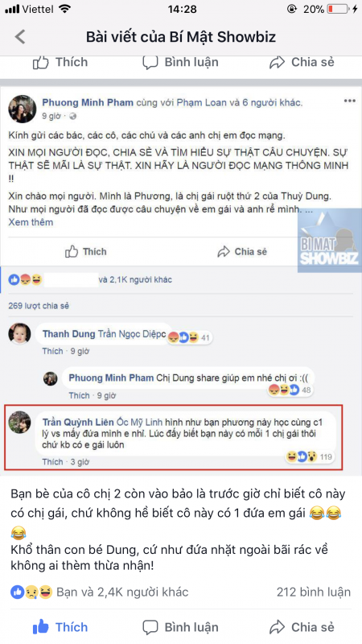Tap the back arrow in header
Image resolution: width=362 pixels, height=644 pixels.
(x=19, y=37)
